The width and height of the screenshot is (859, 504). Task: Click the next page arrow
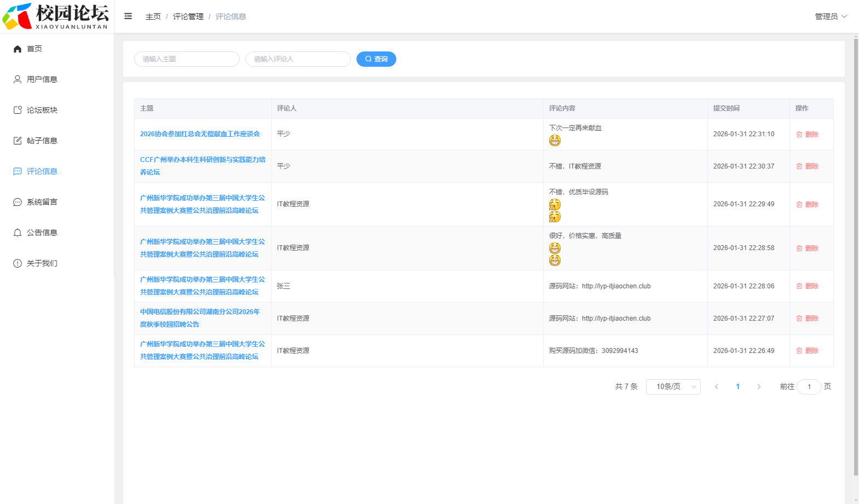(759, 387)
